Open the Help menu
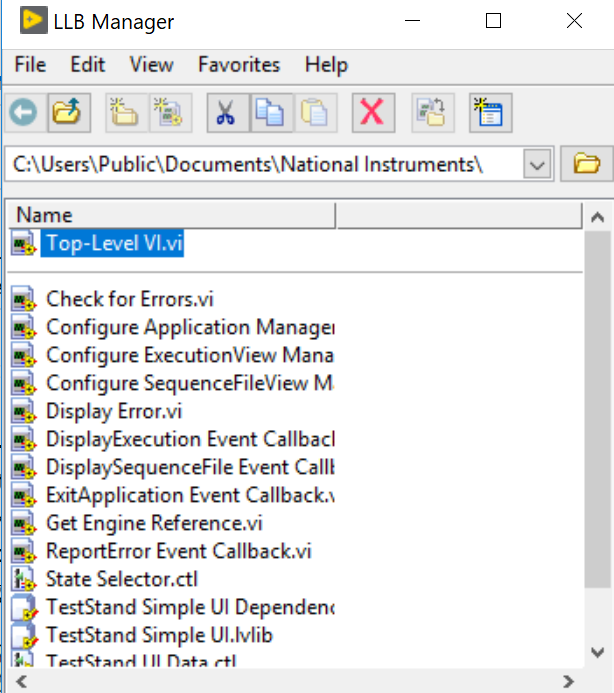 click(326, 65)
